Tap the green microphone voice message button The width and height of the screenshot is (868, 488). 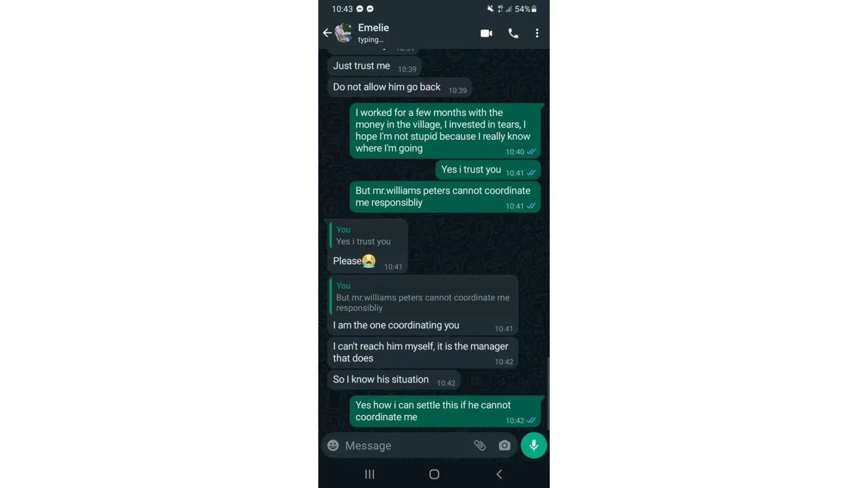(x=534, y=445)
